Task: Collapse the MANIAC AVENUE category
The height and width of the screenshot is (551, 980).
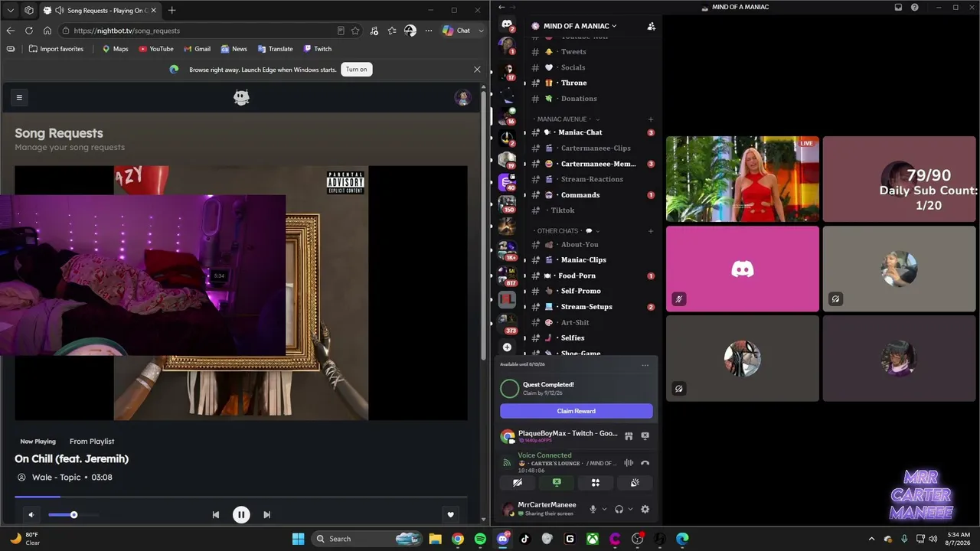Action: [x=567, y=119]
